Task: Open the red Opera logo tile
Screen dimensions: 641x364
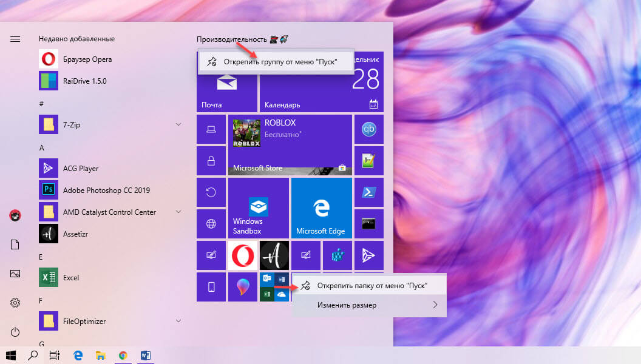Action: [x=242, y=255]
